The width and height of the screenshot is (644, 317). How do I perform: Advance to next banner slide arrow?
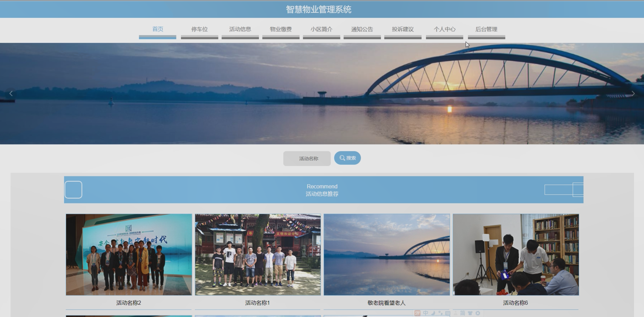click(x=633, y=93)
